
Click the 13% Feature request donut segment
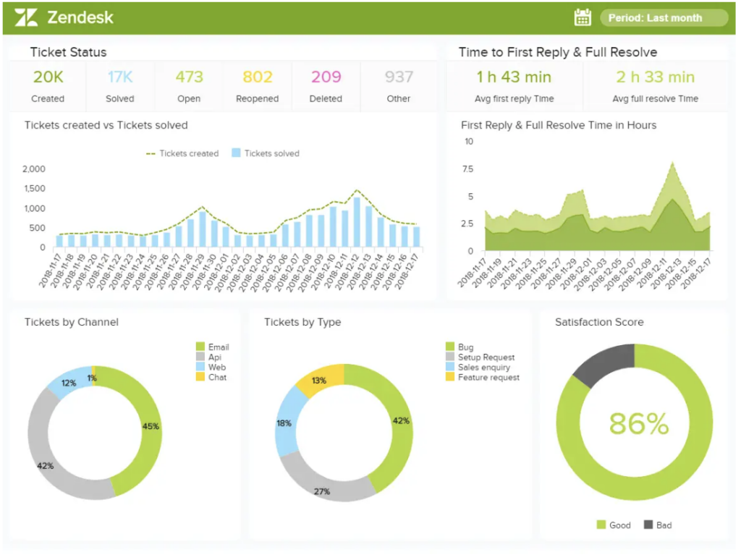click(319, 381)
